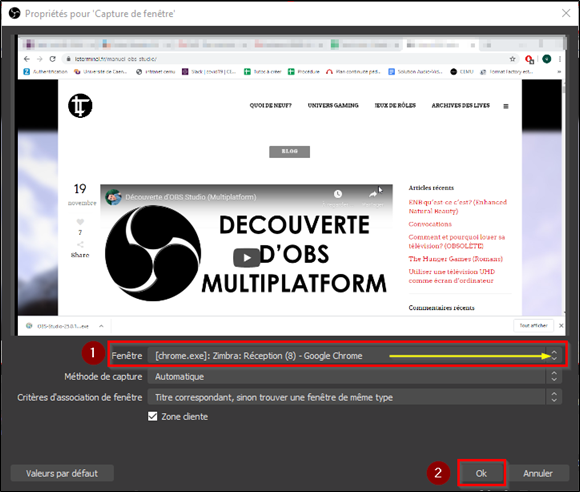Close the downloads bar with the X icon
Viewport: 580px width, 492px height.
click(561, 326)
